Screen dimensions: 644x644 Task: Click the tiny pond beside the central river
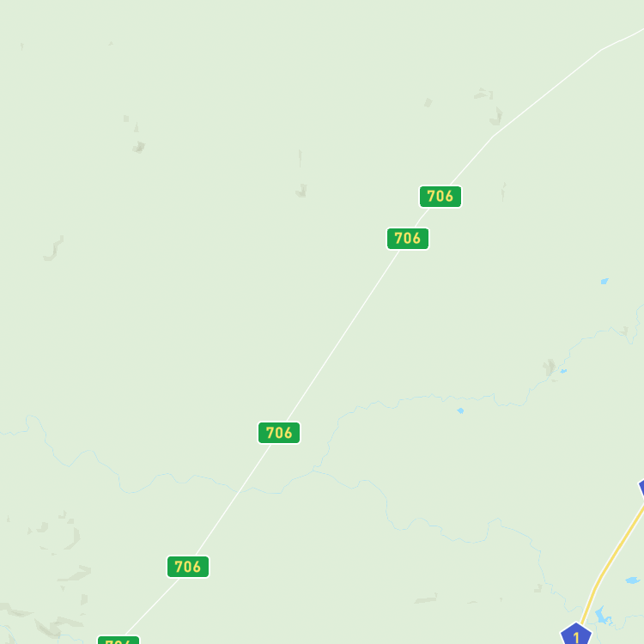(x=460, y=410)
